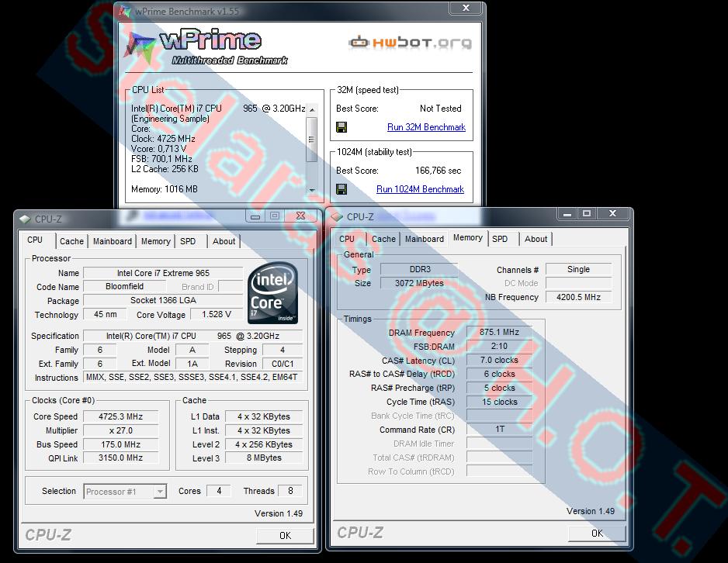Image resolution: width=728 pixels, height=563 pixels.
Task: Select the Memory tab in the right CPU-Z window
Action: 467,237
